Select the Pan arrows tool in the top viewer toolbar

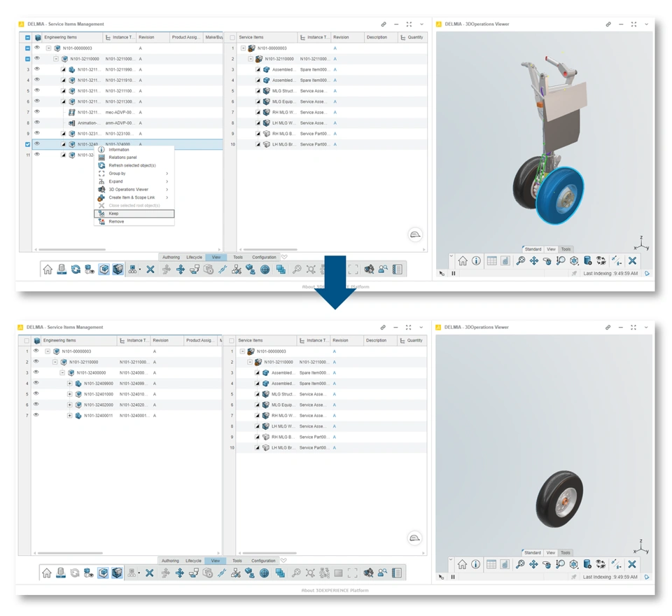click(x=534, y=260)
